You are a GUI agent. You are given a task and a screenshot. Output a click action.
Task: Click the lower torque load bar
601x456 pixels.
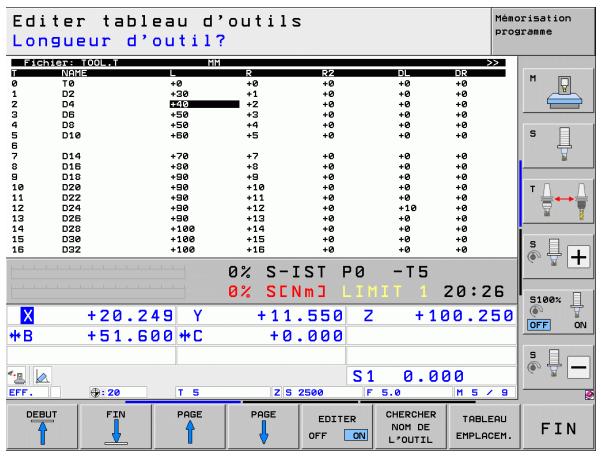[98, 291]
